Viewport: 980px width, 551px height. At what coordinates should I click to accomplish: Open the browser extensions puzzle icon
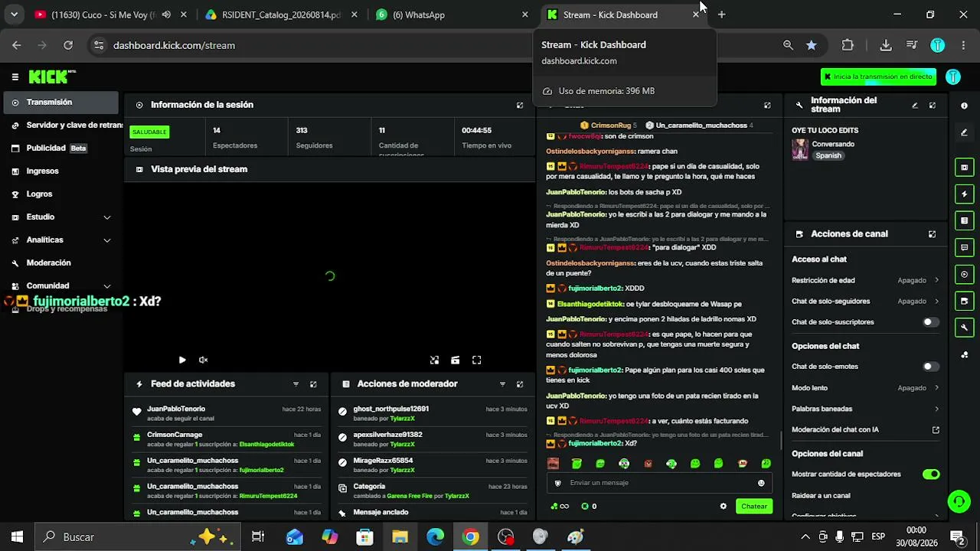coord(848,45)
